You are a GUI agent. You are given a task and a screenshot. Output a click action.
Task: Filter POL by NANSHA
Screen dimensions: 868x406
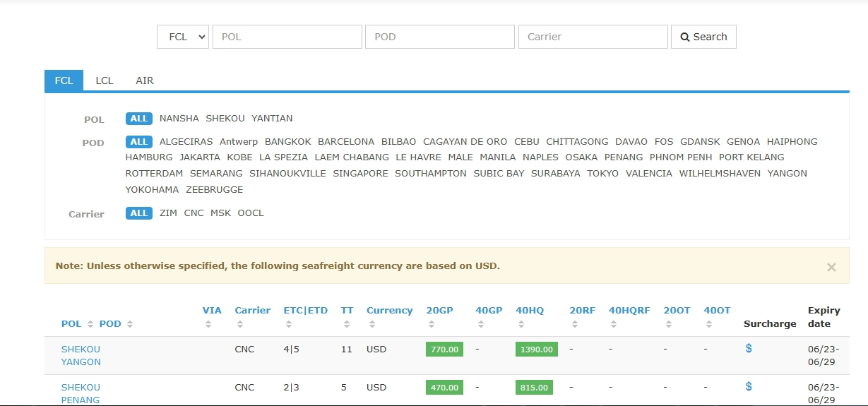click(179, 119)
